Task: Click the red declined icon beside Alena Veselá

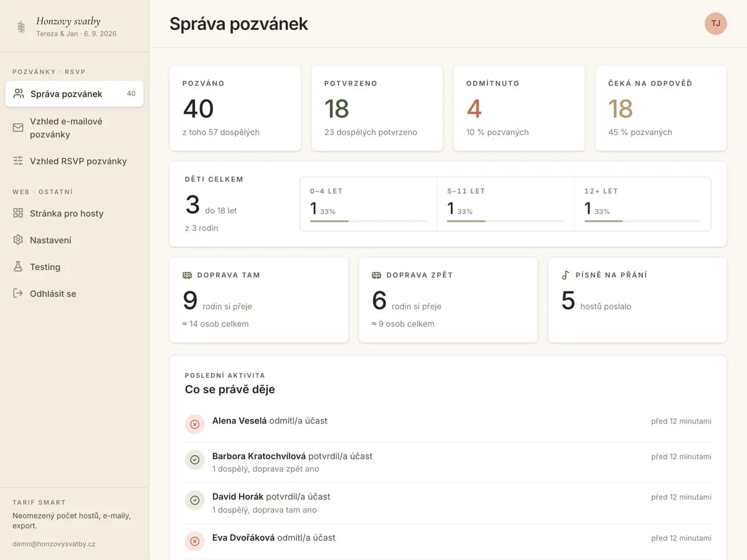Action: (x=195, y=424)
